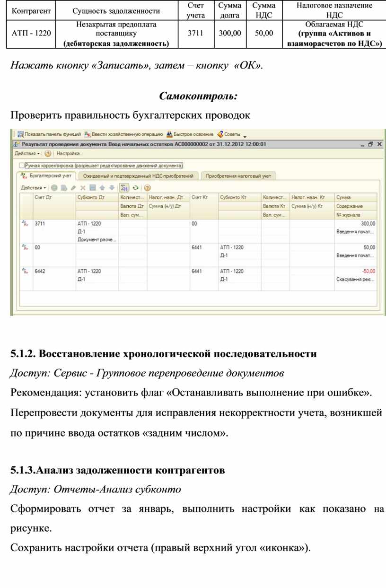Click the Субконто Кт column header

(239, 197)
